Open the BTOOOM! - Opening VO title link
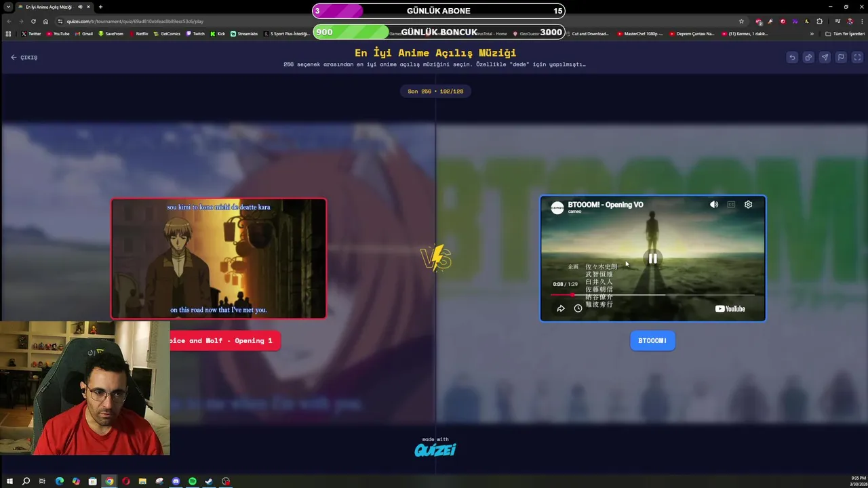The image size is (868, 488). 606,205
